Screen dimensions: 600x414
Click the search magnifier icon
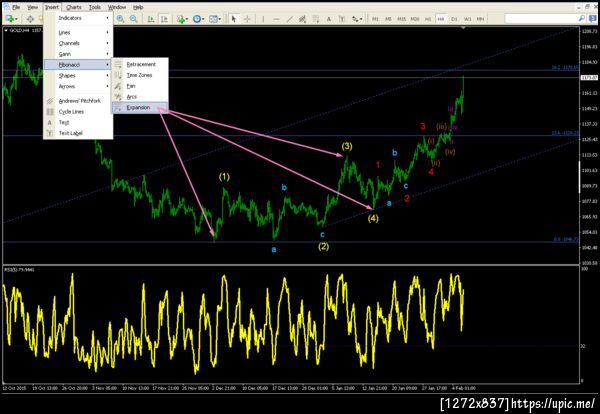pyautogui.click(x=582, y=18)
